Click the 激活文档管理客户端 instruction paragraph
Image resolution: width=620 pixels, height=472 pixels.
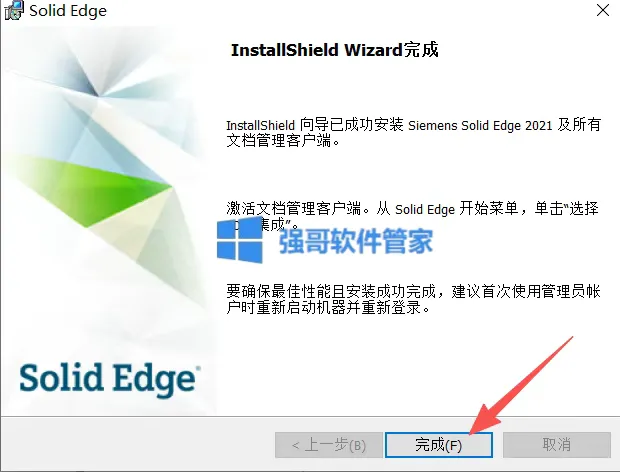(413, 217)
